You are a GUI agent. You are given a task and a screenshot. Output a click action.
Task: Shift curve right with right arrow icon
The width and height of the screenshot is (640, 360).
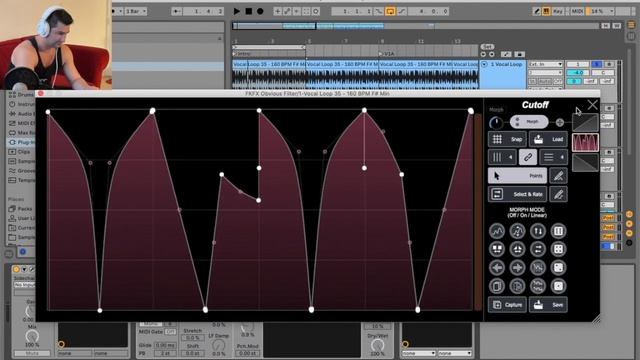[x=517, y=268]
